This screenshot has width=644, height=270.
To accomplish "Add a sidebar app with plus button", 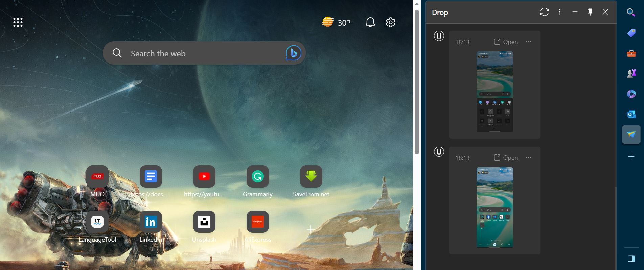I will click(x=631, y=156).
